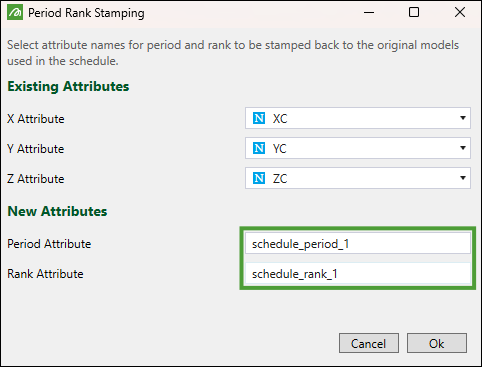The height and width of the screenshot is (367, 482).
Task: Click the Period Attribute label
Action: [x=49, y=244]
